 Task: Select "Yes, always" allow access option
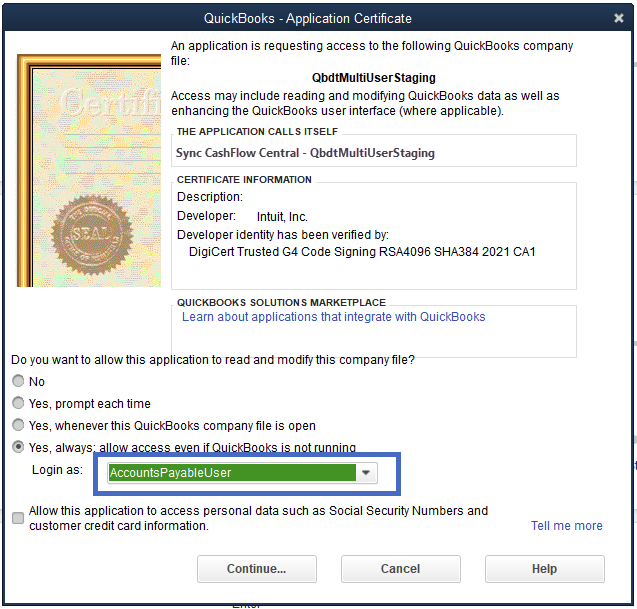click(18, 448)
